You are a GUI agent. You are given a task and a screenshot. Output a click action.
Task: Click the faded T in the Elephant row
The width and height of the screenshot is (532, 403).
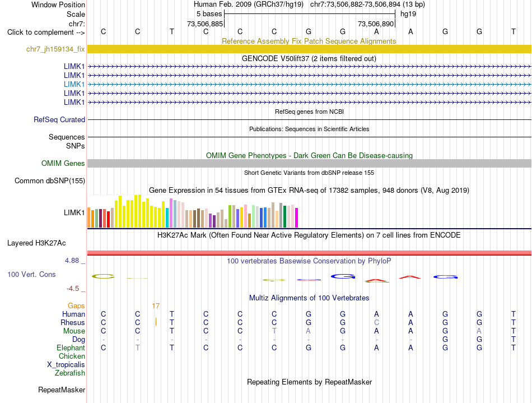click(x=137, y=348)
